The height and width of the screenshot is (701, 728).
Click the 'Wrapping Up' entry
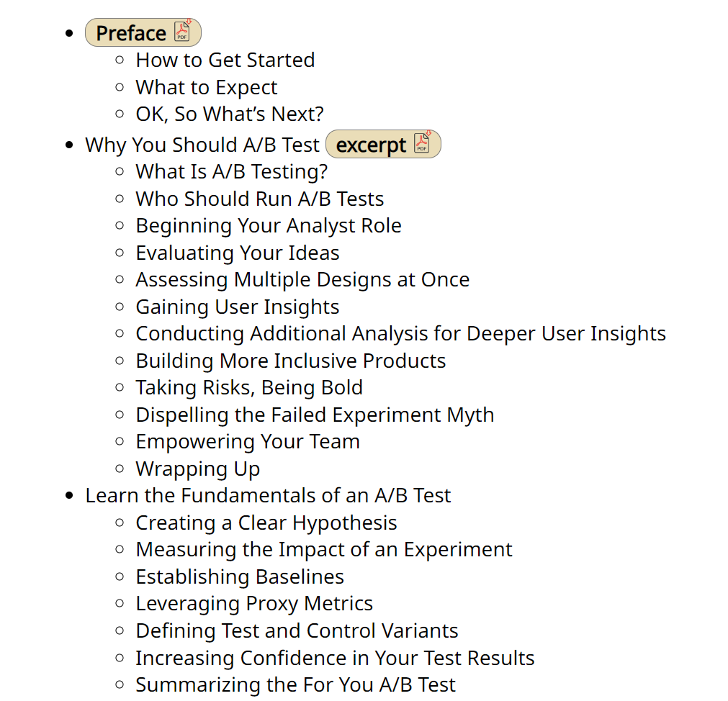(x=198, y=469)
